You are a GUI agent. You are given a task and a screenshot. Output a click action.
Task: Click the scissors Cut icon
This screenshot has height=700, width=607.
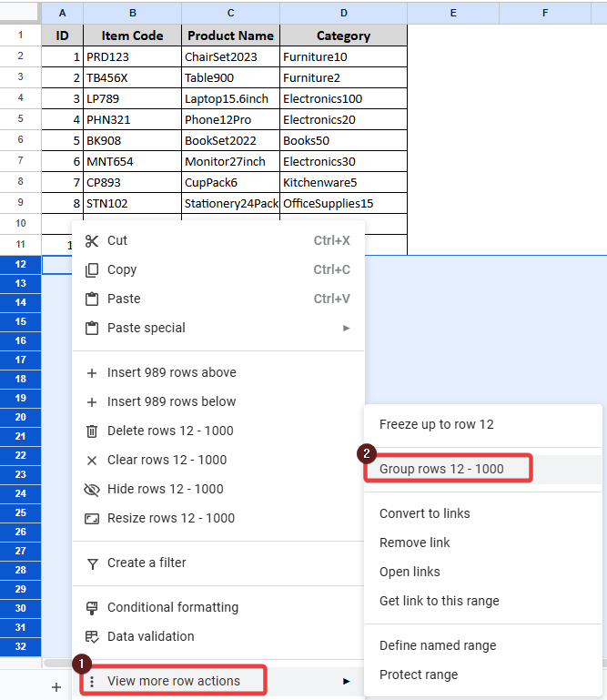[x=91, y=240]
